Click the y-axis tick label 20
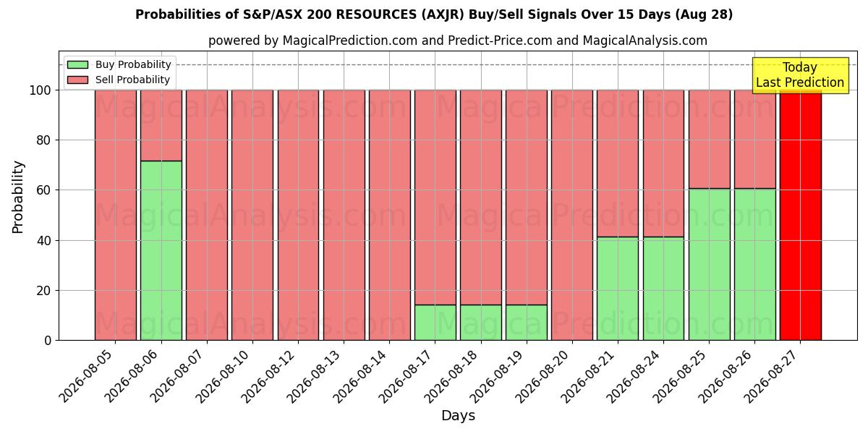868x434 pixels. click(x=44, y=291)
